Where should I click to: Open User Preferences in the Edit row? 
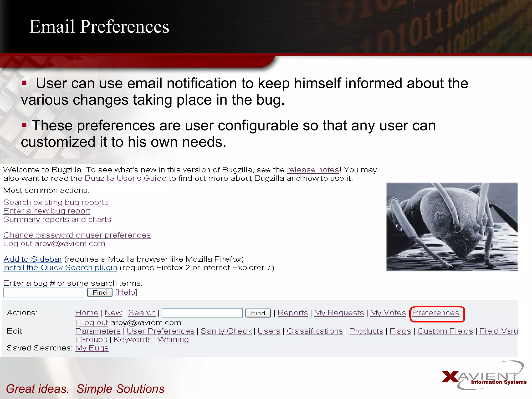pyautogui.click(x=161, y=331)
